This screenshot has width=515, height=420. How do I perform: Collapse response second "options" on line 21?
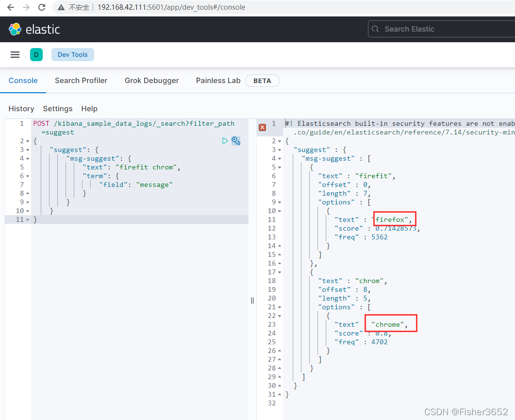(x=280, y=307)
